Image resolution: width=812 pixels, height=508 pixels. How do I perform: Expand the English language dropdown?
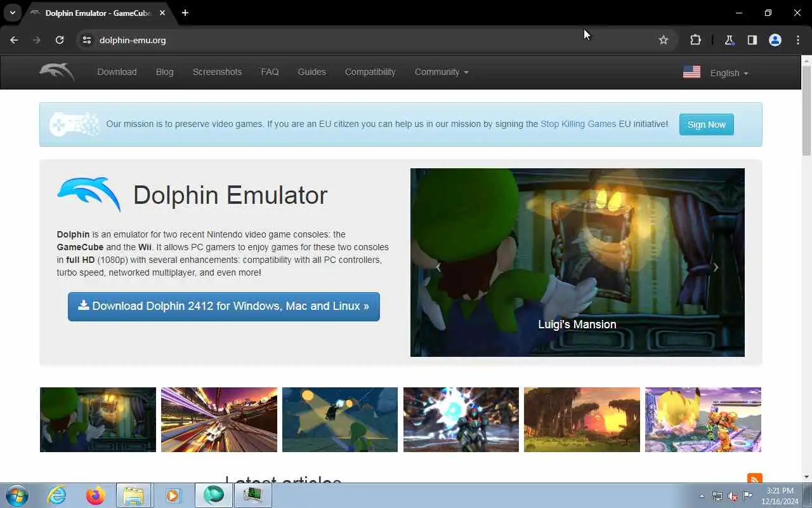729,73
